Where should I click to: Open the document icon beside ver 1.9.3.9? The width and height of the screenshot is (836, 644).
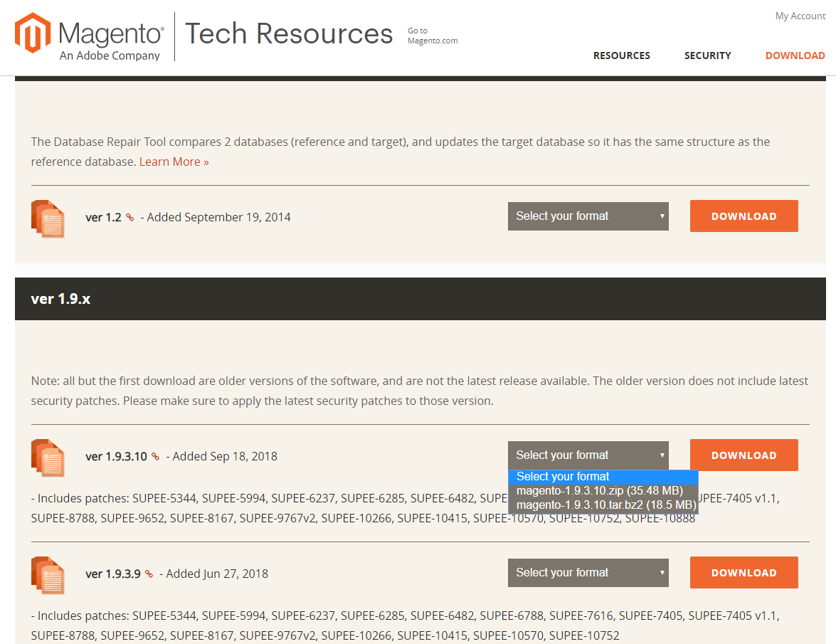click(x=48, y=575)
